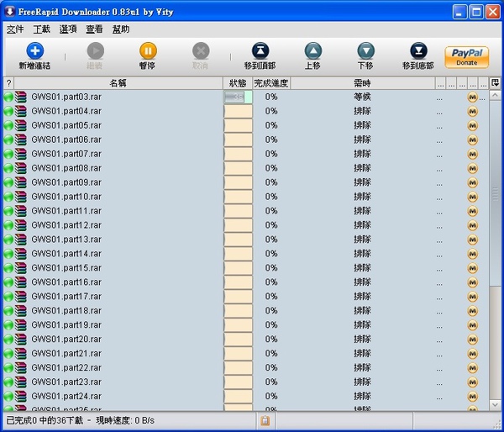This screenshot has width=504, height=432.
Task: Click the PayPal Donate button
Action: 466,56
